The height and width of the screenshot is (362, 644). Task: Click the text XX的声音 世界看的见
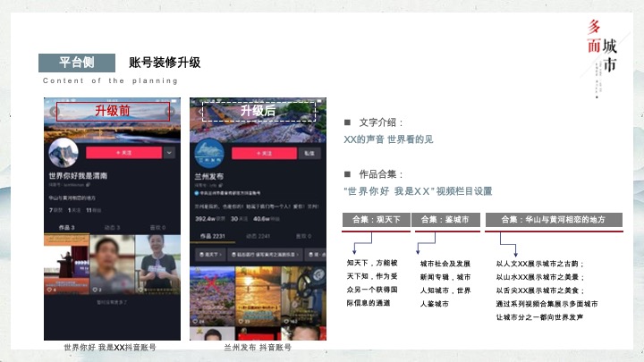pyautogui.click(x=388, y=139)
